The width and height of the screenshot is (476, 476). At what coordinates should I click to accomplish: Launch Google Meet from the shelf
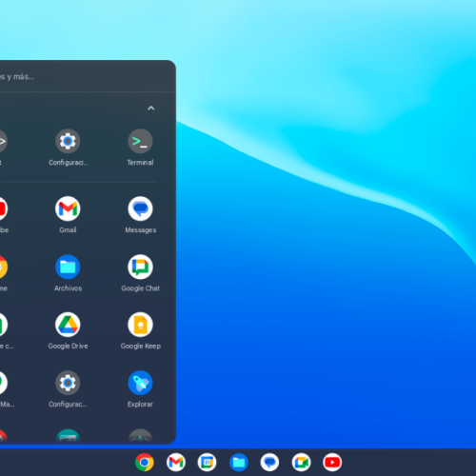tap(301, 463)
